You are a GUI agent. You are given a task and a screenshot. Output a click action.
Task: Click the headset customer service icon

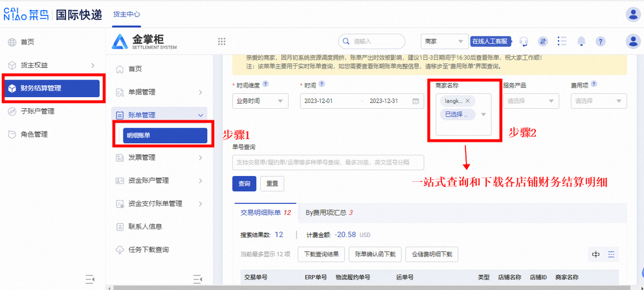coord(523,41)
